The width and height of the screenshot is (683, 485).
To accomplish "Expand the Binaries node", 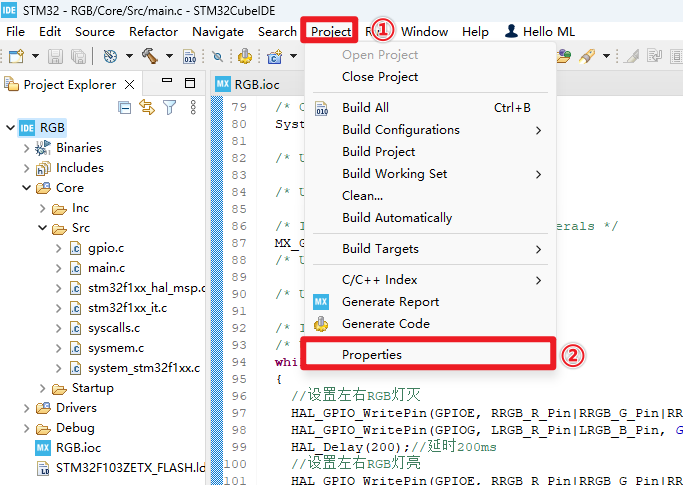I will coord(26,148).
